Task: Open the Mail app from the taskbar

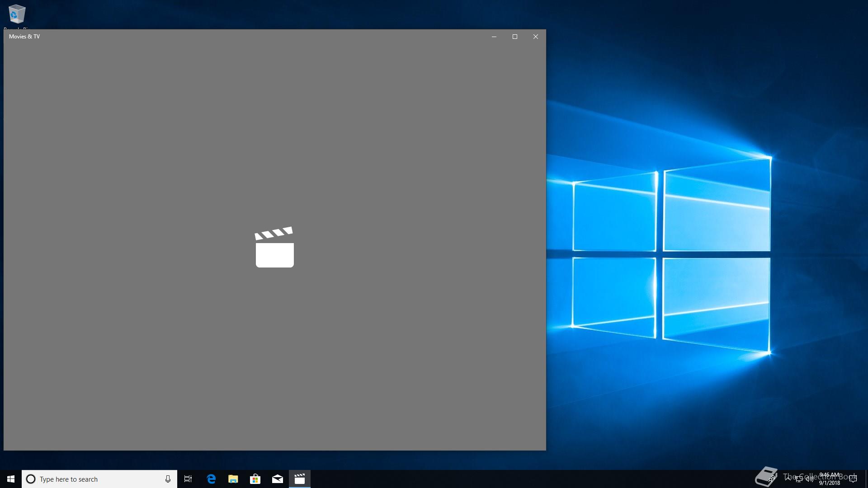Action: (x=278, y=479)
